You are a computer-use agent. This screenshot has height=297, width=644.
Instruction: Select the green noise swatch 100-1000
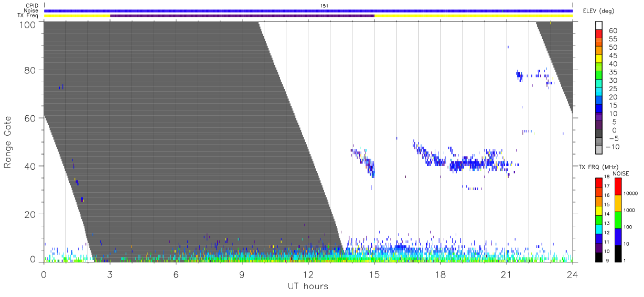tap(618, 219)
